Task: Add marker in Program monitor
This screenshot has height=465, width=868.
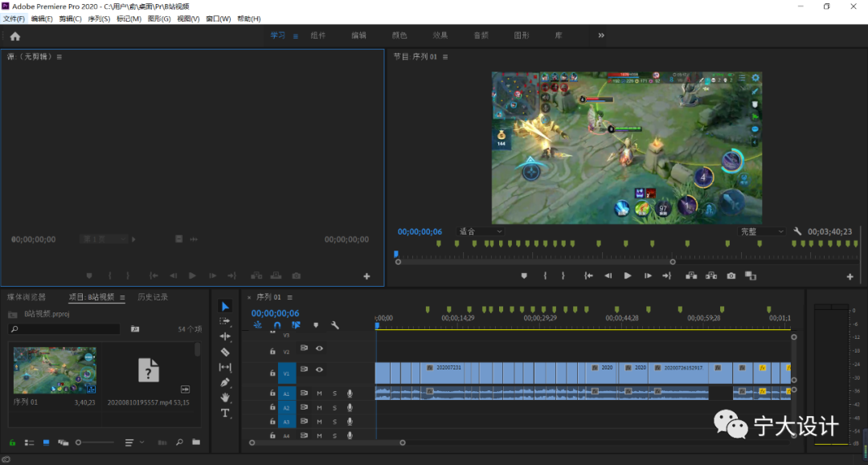Action: [x=524, y=276]
